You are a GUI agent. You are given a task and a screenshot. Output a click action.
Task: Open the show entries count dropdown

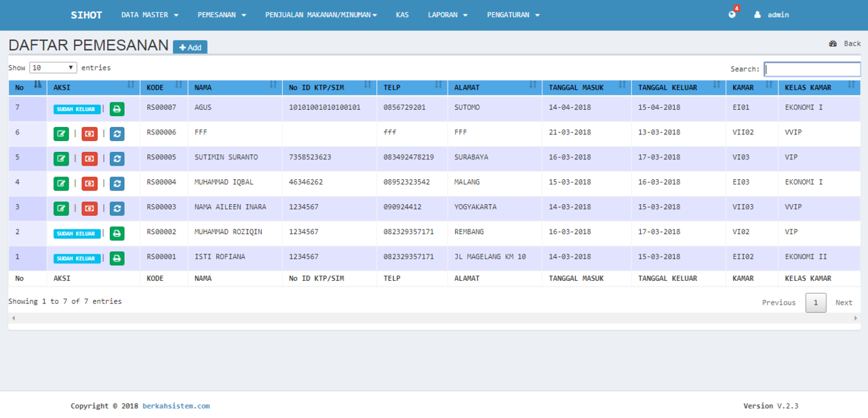[53, 68]
